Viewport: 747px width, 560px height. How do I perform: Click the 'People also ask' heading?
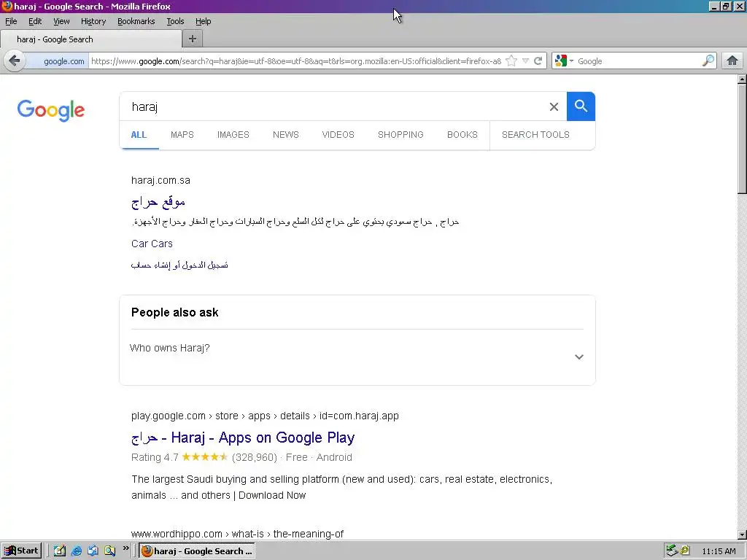(175, 312)
